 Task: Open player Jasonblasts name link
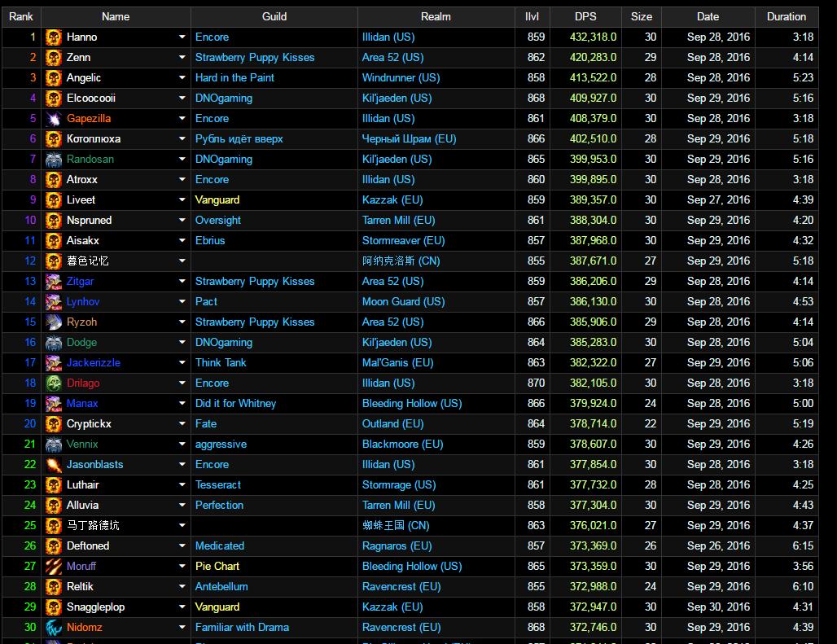click(95, 465)
